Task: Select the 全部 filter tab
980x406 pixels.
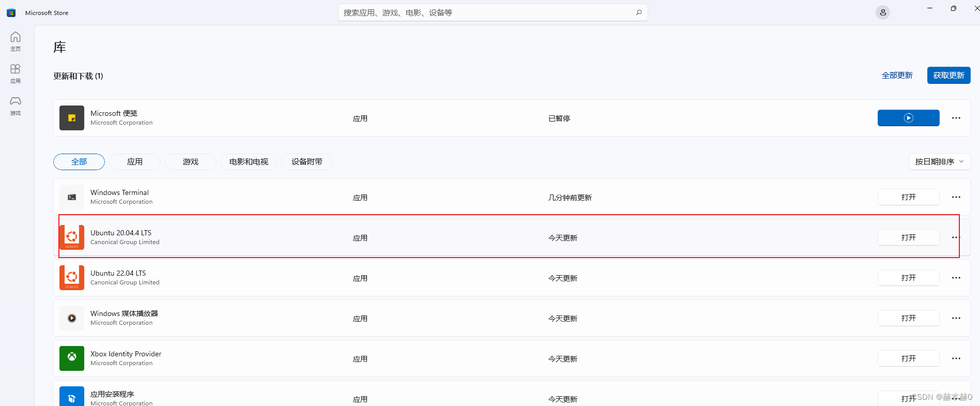Action: point(79,162)
